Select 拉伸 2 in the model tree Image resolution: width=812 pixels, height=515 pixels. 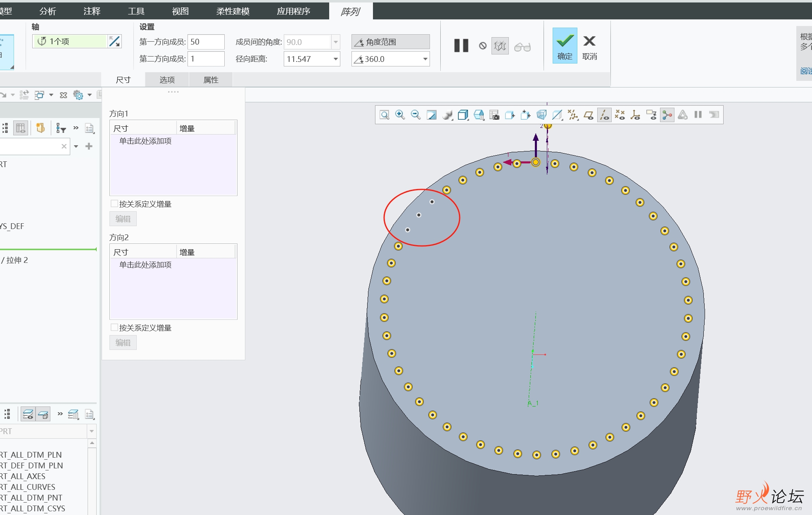[17, 260]
